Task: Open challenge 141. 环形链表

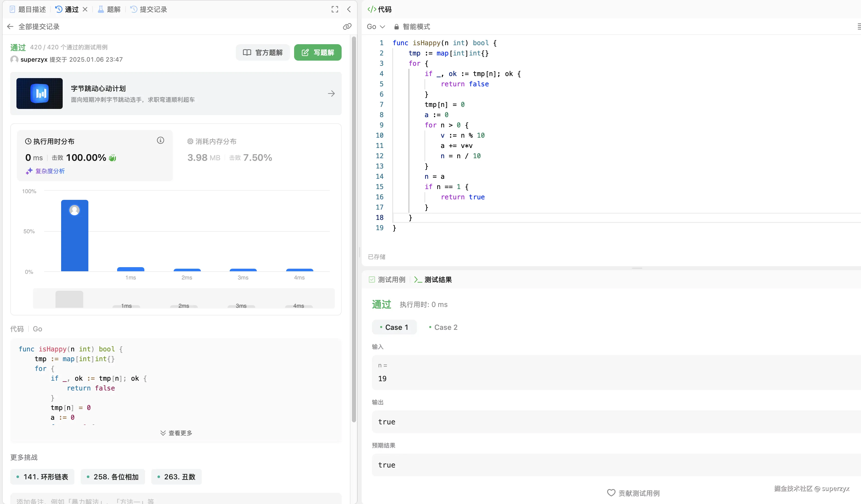Action: [x=42, y=477]
